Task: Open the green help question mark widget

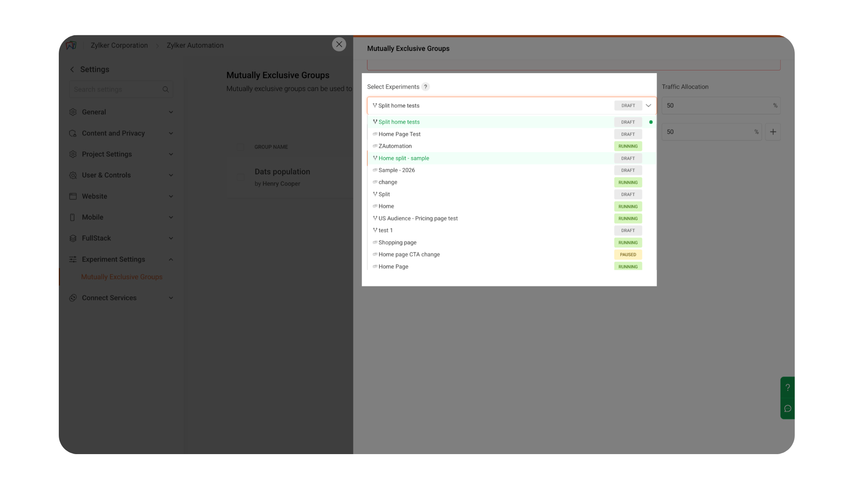Action: [788, 388]
